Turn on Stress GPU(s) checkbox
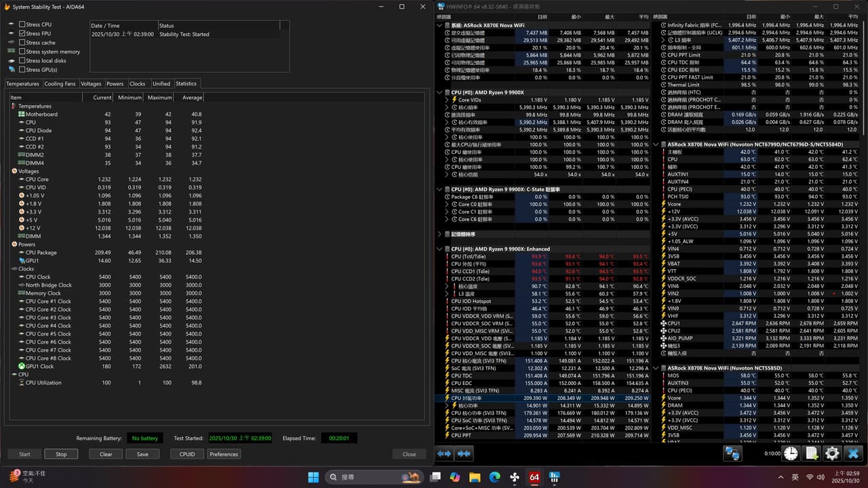Viewport: 868px width, 488px height. point(22,70)
